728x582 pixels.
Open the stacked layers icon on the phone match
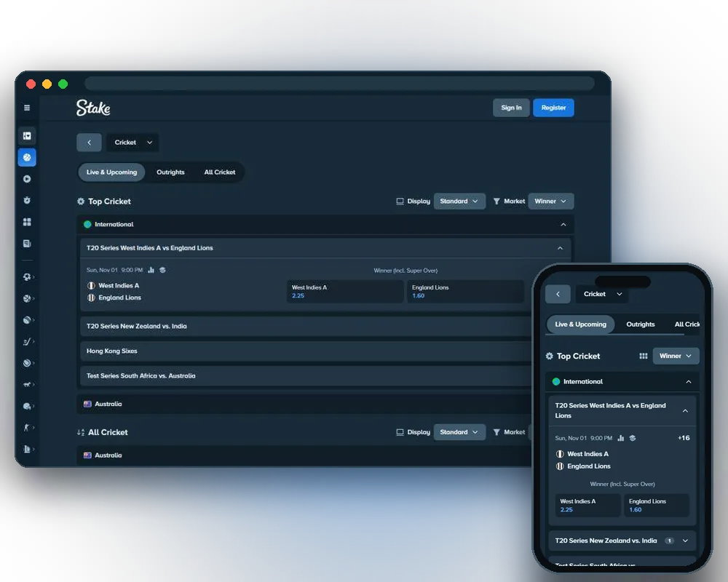pos(633,438)
